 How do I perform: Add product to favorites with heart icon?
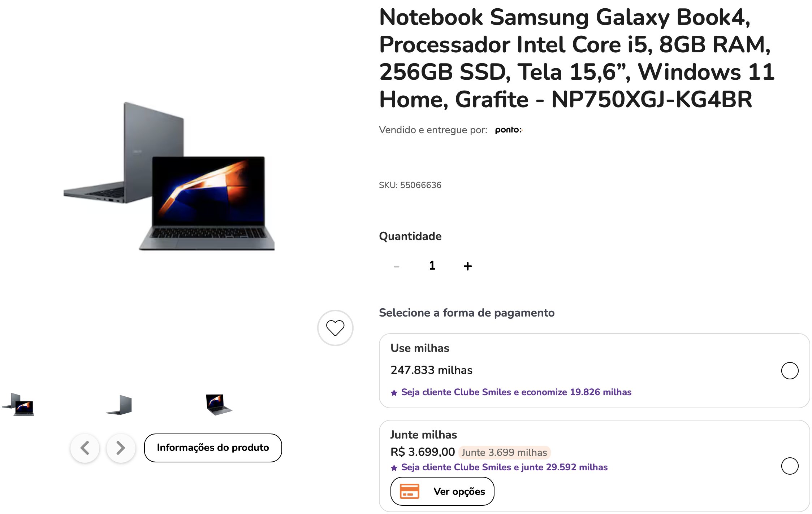(x=335, y=328)
